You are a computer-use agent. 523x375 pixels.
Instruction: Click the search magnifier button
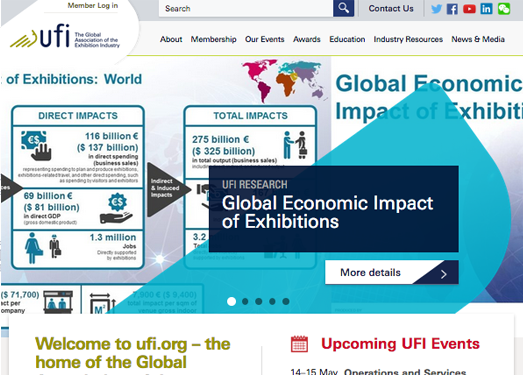343,8
